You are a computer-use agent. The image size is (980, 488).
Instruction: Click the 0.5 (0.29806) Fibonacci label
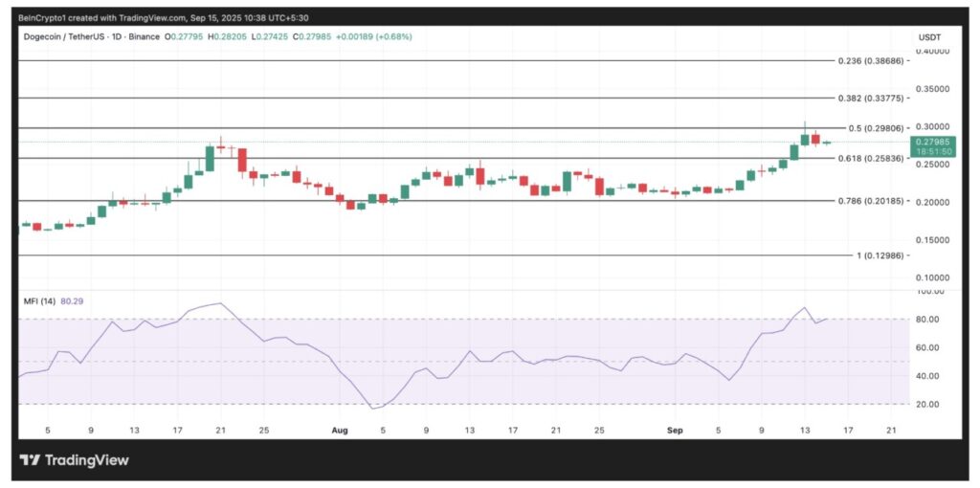tap(875, 127)
